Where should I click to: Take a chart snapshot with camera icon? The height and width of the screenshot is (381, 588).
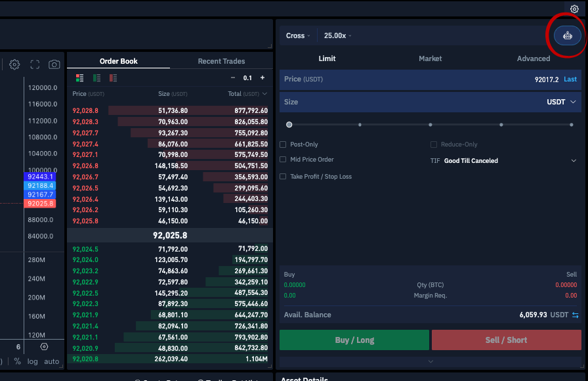(54, 64)
